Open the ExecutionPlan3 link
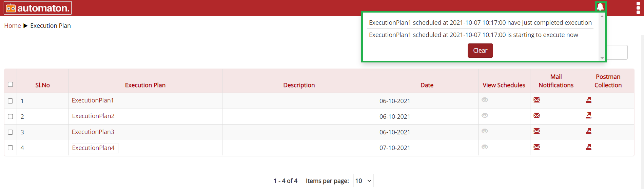The width and height of the screenshot is (644, 189). click(x=93, y=132)
